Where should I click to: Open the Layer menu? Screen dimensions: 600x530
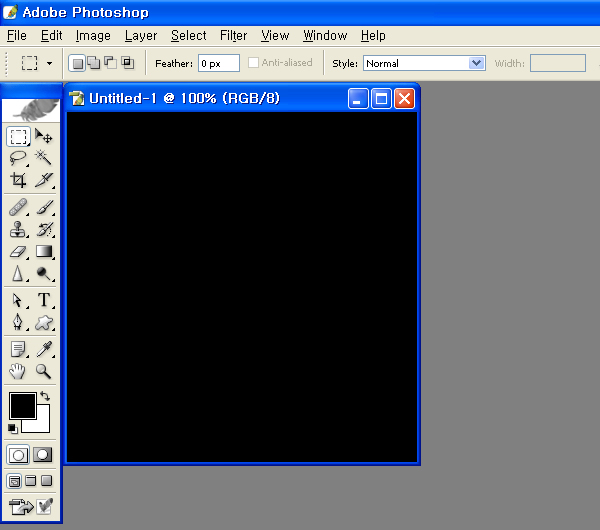click(141, 36)
